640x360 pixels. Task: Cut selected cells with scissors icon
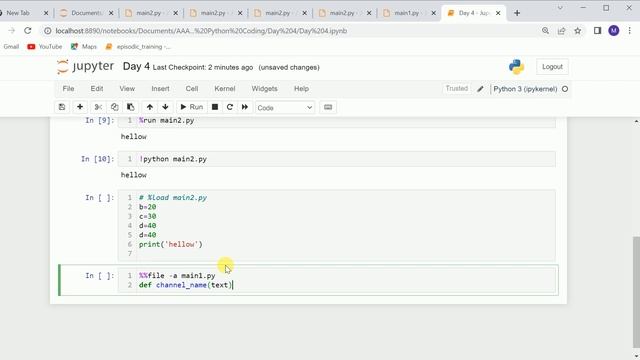98,107
